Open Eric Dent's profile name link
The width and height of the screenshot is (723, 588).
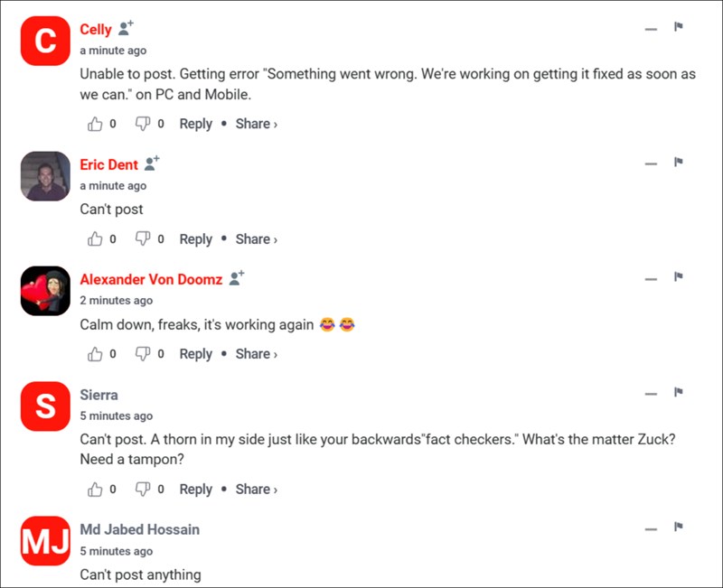tap(108, 164)
